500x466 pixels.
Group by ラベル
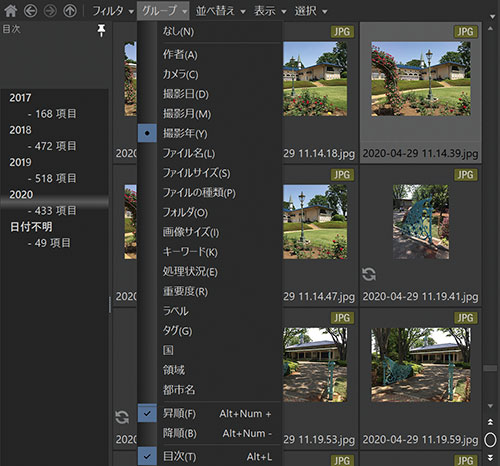(209, 311)
